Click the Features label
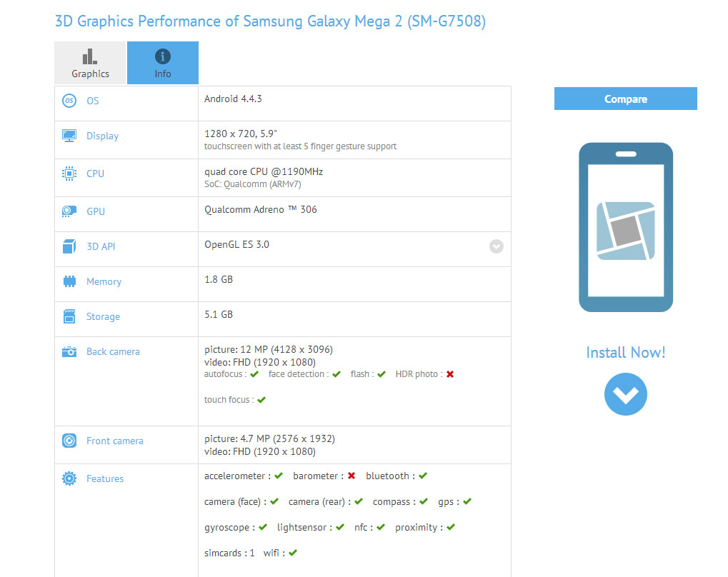This screenshot has height=577, width=728. coord(105,478)
